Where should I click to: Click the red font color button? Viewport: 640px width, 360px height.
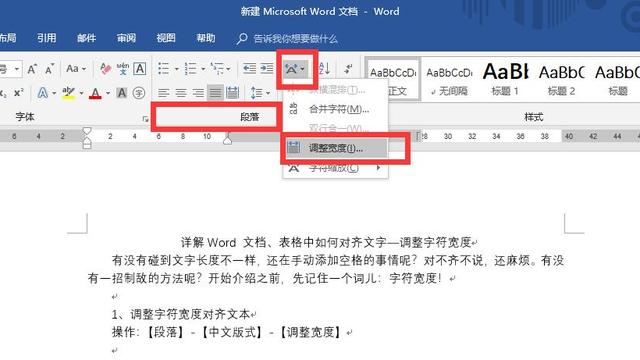tap(96, 93)
